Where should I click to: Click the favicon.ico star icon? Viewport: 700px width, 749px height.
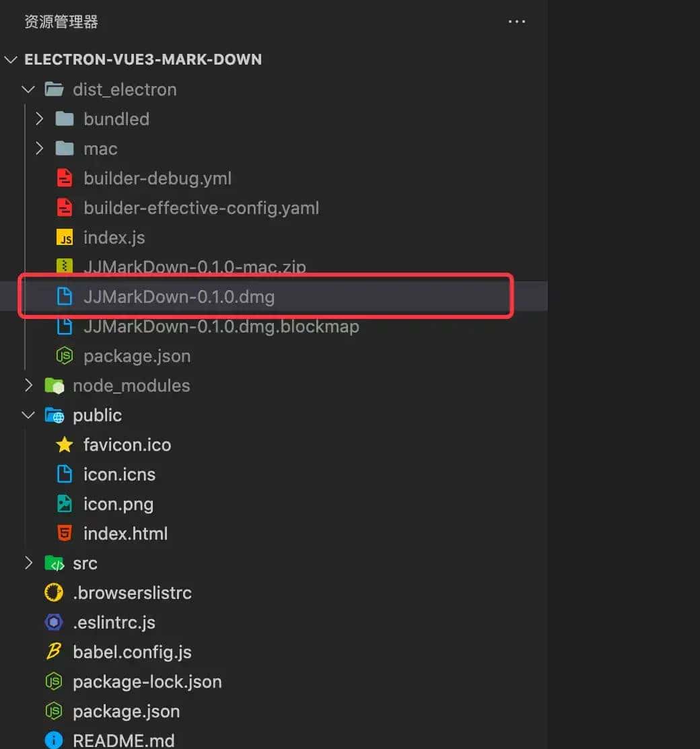(x=63, y=444)
